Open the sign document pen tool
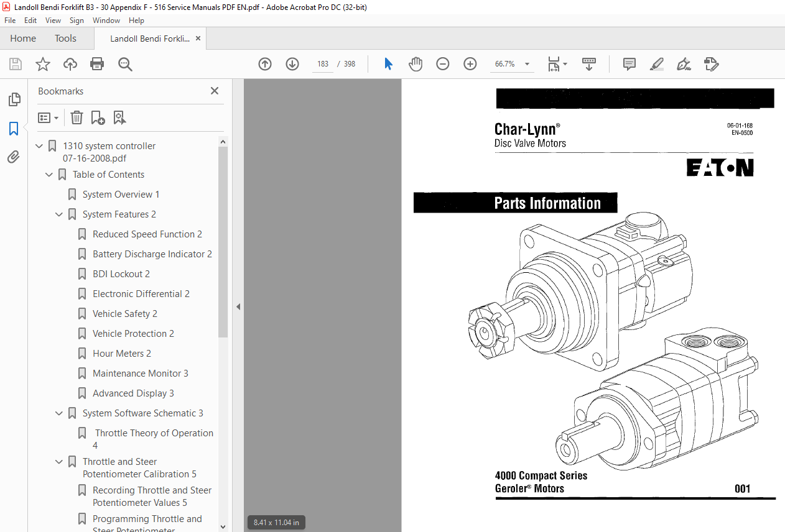Viewport: 785px width, 532px height. coord(684,64)
